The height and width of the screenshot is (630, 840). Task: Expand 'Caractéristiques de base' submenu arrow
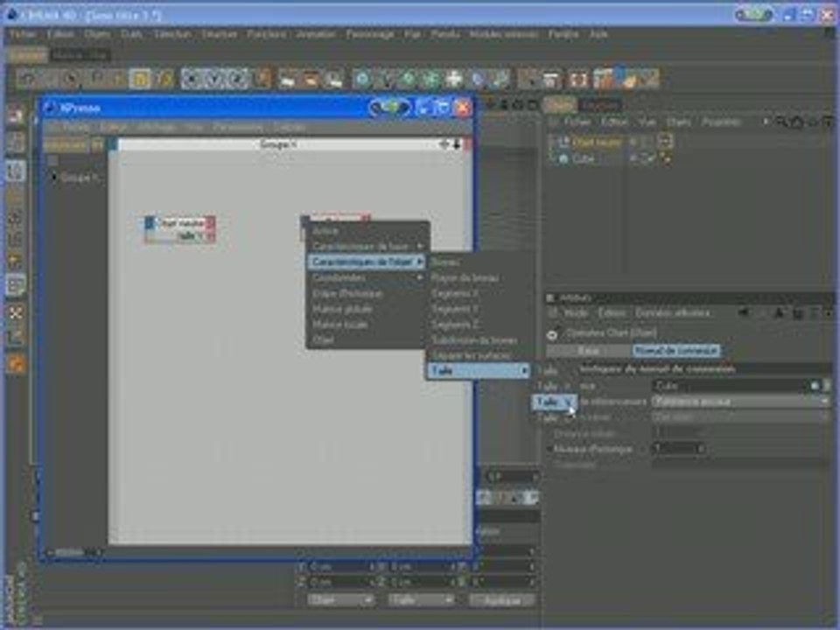point(420,247)
